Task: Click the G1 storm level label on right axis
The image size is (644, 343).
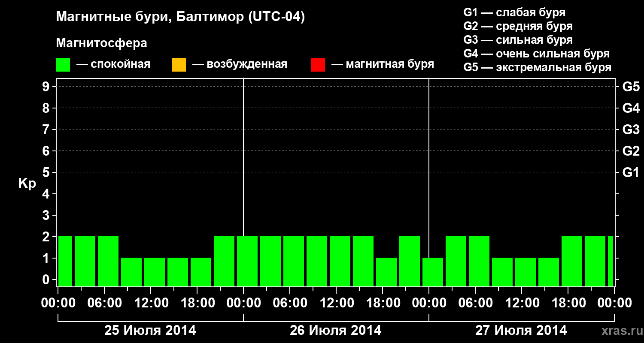Action: point(631,172)
